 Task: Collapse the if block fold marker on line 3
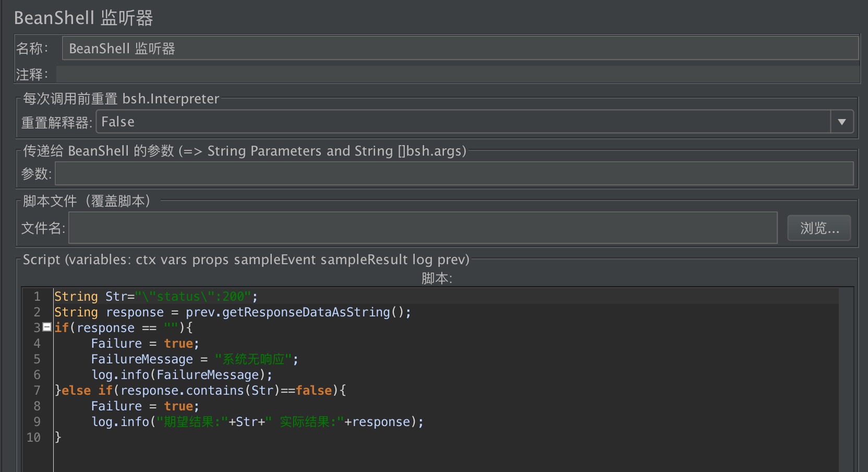[47, 327]
